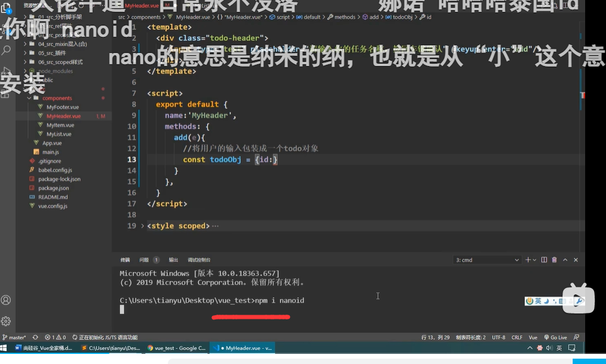This screenshot has height=364, width=606.
Task: Select MyHeader.vue in the explorer tree
Action: [63, 116]
